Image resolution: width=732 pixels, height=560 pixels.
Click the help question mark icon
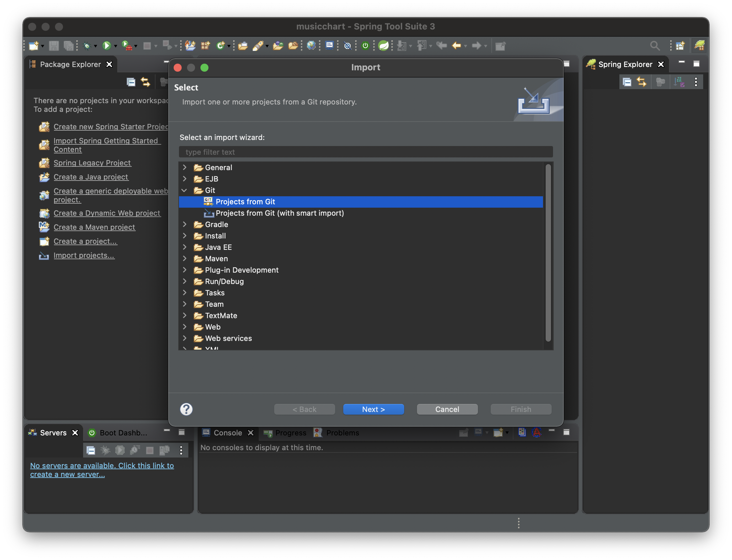186,409
